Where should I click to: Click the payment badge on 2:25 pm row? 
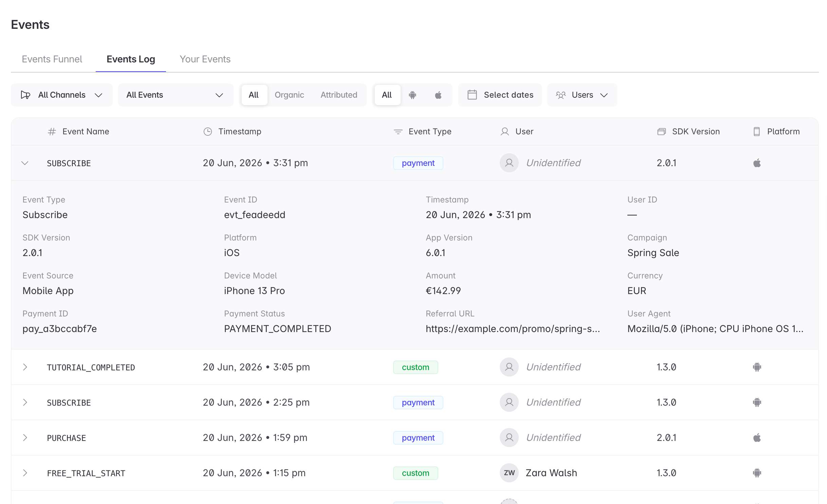[x=418, y=403]
